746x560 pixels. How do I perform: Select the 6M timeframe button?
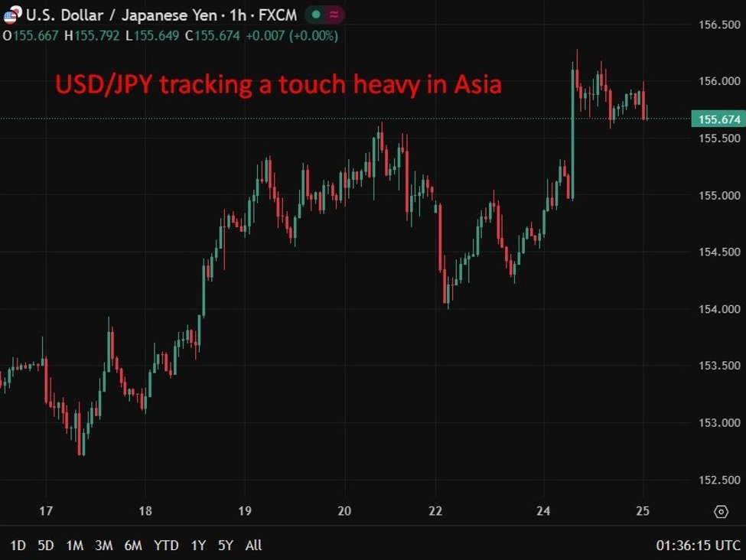pyautogui.click(x=135, y=545)
